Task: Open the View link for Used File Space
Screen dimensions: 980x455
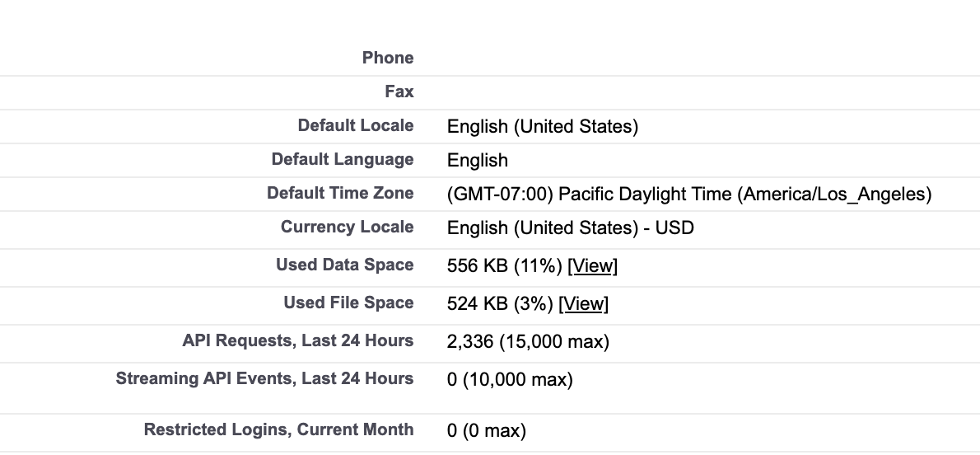Action: click(583, 303)
